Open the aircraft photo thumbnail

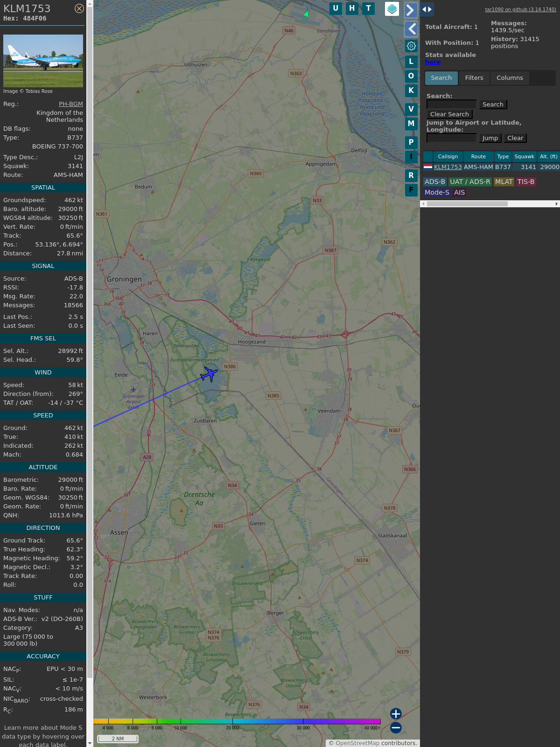pos(43,61)
